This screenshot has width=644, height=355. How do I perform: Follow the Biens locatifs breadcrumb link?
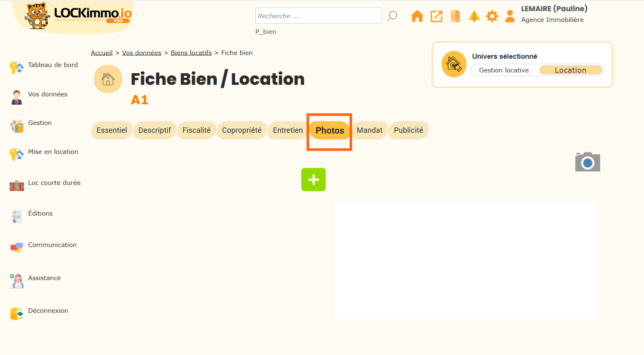pyautogui.click(x=191, y=53)
